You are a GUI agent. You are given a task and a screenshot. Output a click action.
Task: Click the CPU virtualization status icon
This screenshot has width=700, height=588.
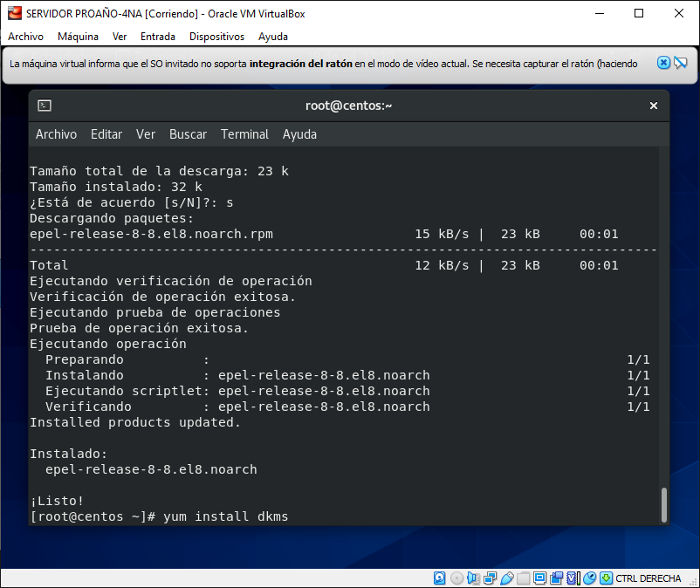573,578
